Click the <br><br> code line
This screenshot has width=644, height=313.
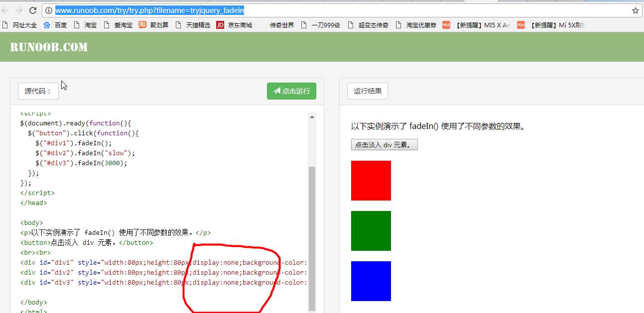[35, 252]
